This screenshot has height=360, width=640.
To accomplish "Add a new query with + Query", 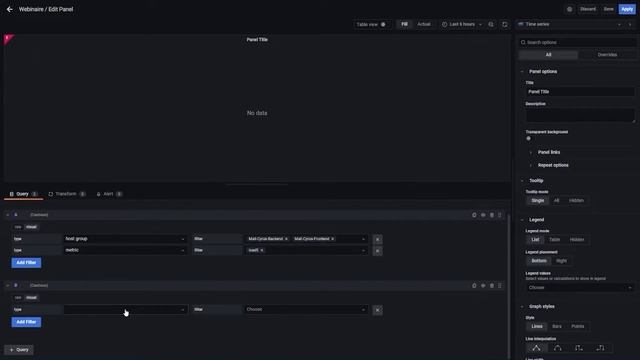I will click(19, 350).
